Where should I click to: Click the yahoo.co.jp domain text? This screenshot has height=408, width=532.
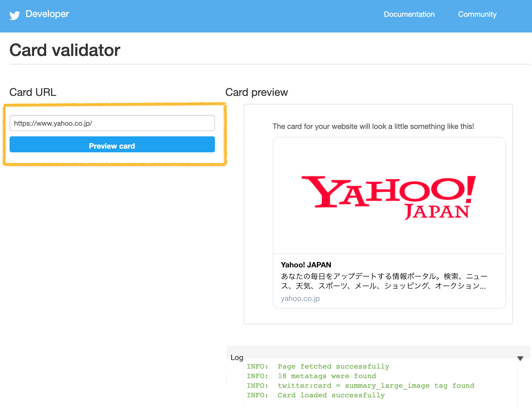(300, 299)
